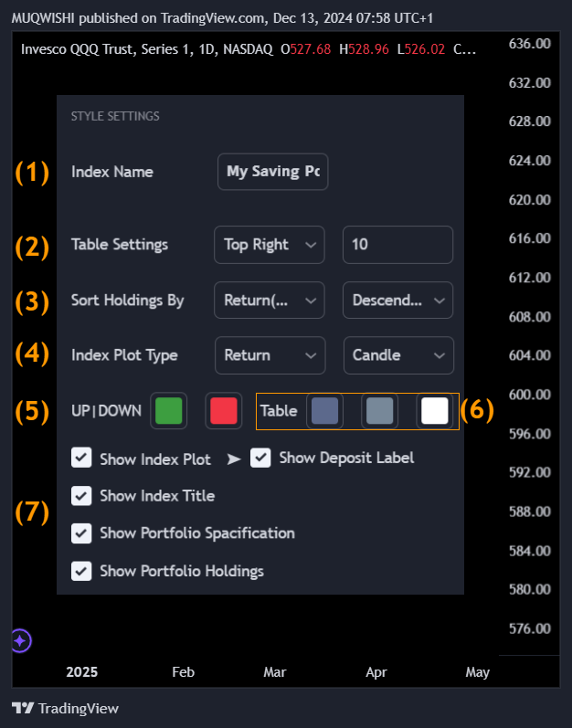Open the Top Right table position dropdown
Screen dimensions: 572x728
tap(270, 245)
